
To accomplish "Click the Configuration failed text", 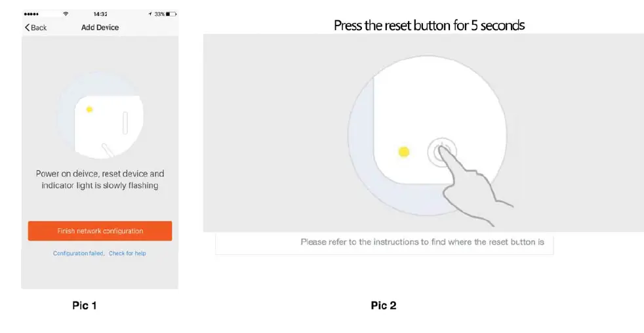I will click(x=79, y=253).
